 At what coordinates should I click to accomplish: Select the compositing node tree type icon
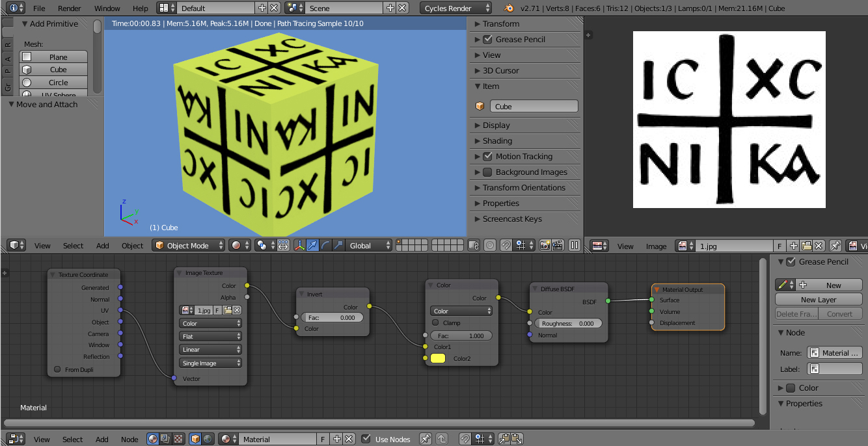(x=165, y=439)
